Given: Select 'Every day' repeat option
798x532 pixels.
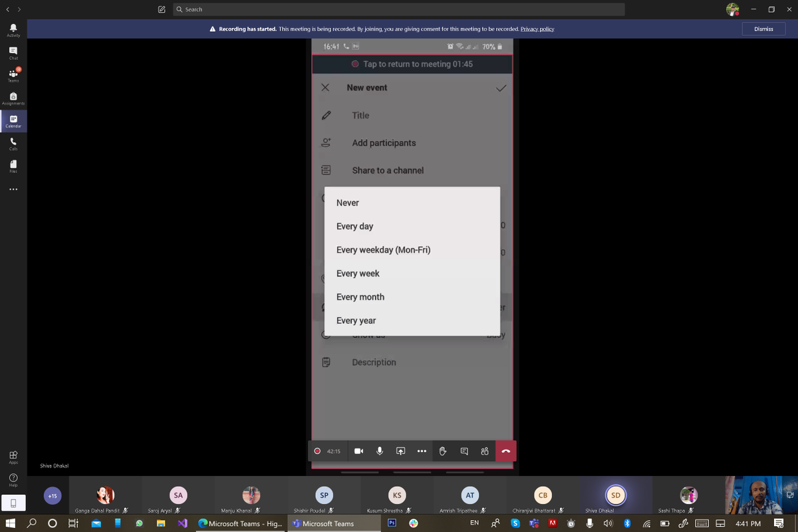Looking at the screenshot, I should 412,226.
